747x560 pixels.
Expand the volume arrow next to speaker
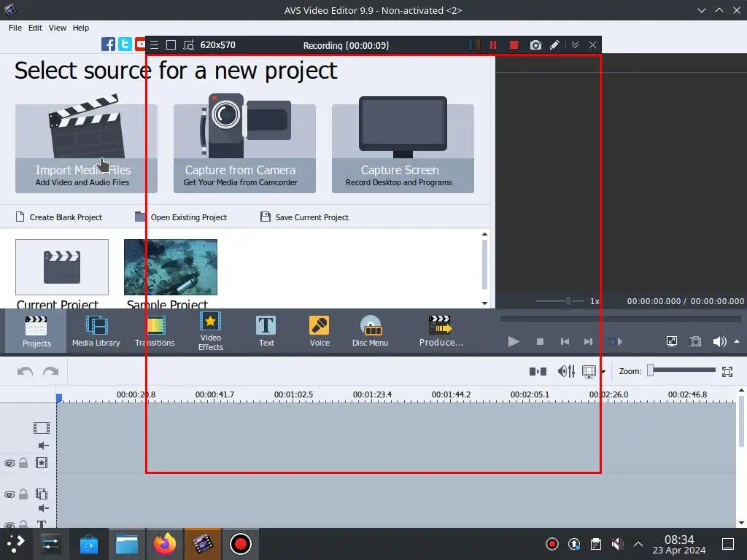(x=737, y=341)
